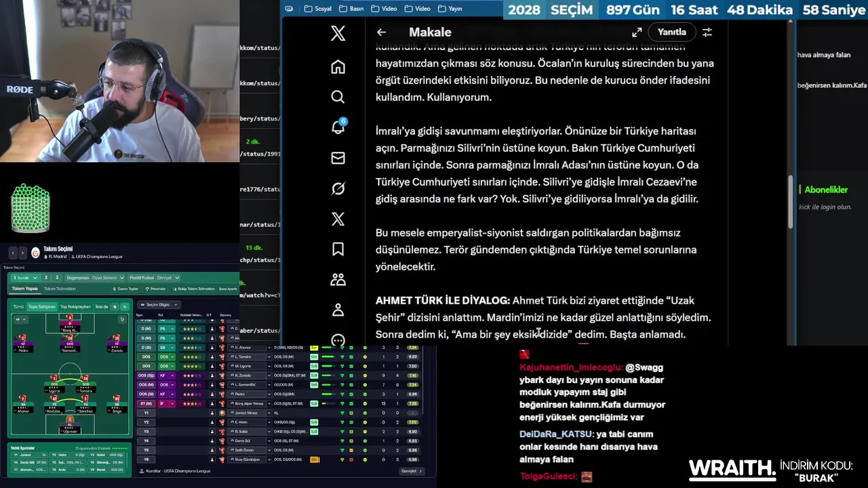Screen dimensions: 868x488
Task: Open X profile icon
Action: (x=338, y=310)
